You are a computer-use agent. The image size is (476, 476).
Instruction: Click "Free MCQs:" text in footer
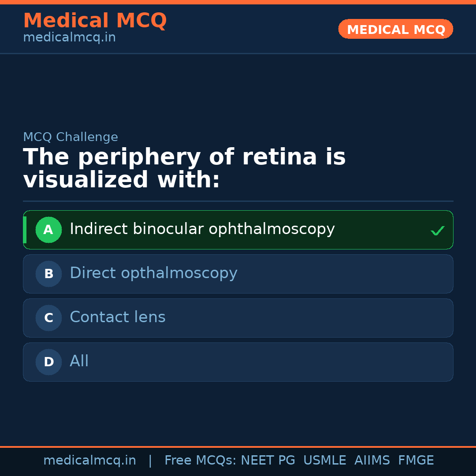pyautogui.click(x=201, y=461)
